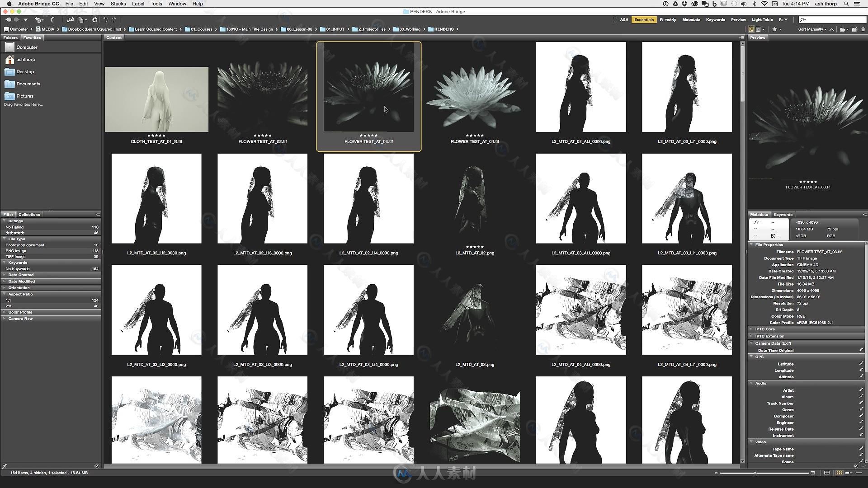Open the Label menu

click(x=138, y=4)
